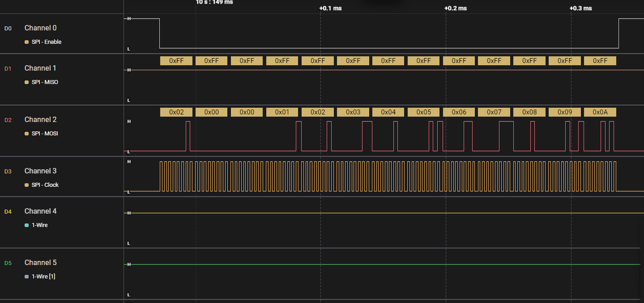This screenshot has height=303, width=644.
Task: Select the decoded MOSI byte 0x0A
Action: tap(600, 112)
